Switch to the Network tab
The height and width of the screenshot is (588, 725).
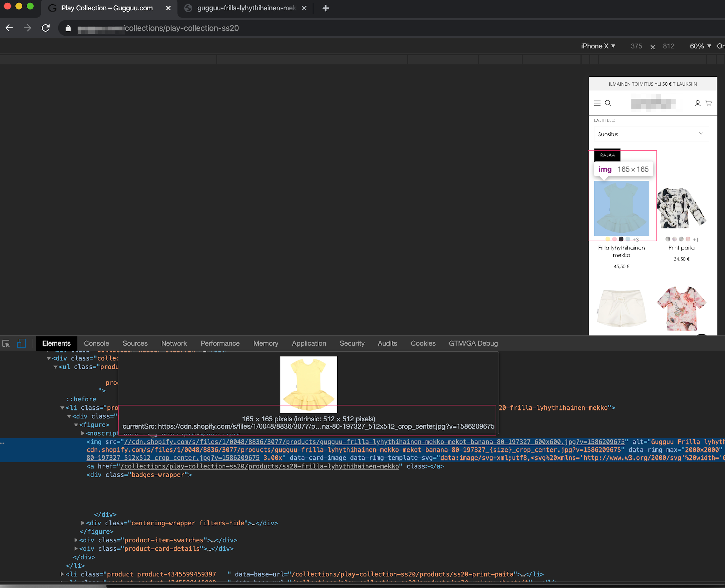174,343
